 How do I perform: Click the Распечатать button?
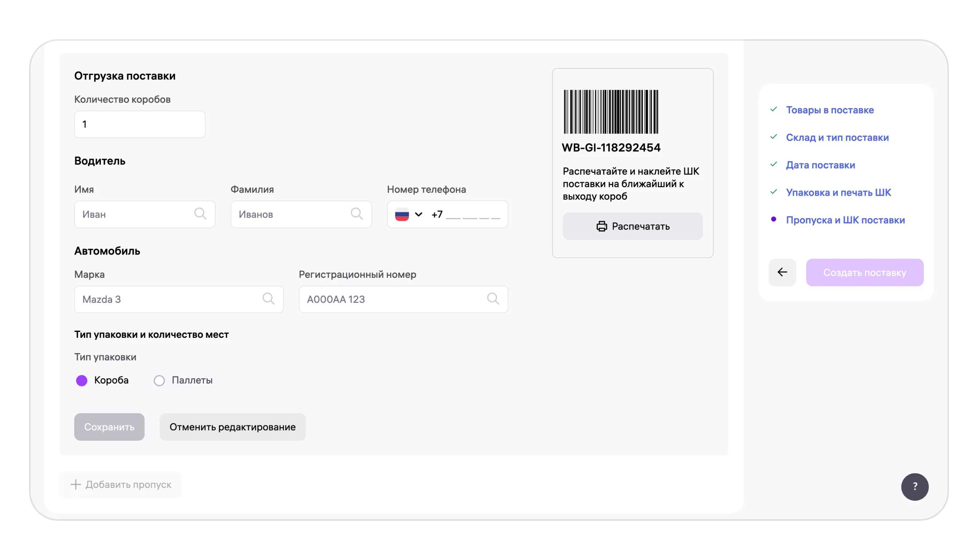[x=632, y=226]
